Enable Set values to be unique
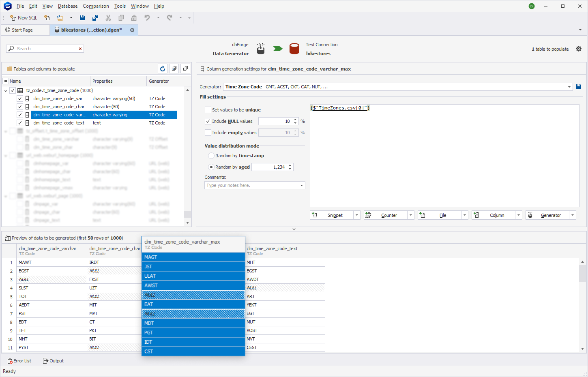Viewport: 588px width, 377px height. 208,110
